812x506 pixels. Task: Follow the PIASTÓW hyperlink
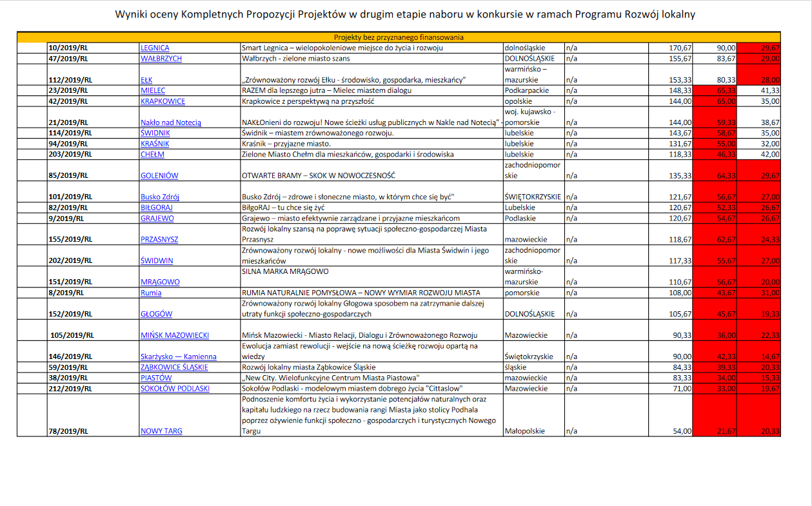tap(156, 378)
